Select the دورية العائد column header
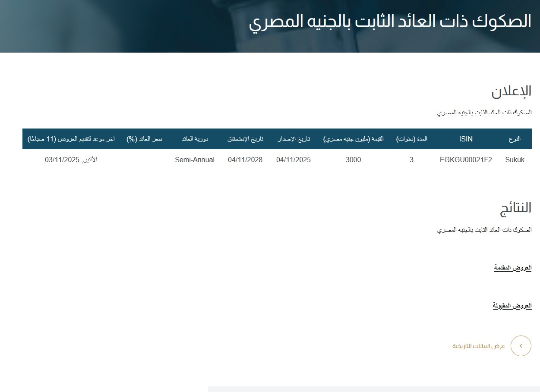This screenshot has height=392, width=540. (x=194, y=139)
